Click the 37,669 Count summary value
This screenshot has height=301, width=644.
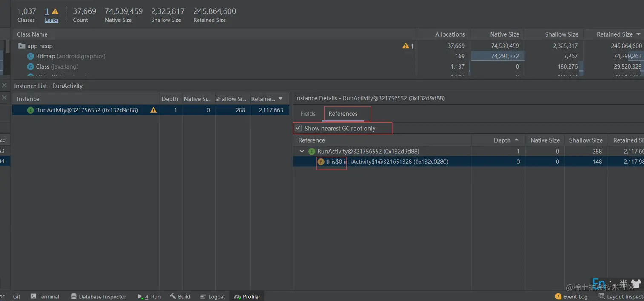coord(85,11)
